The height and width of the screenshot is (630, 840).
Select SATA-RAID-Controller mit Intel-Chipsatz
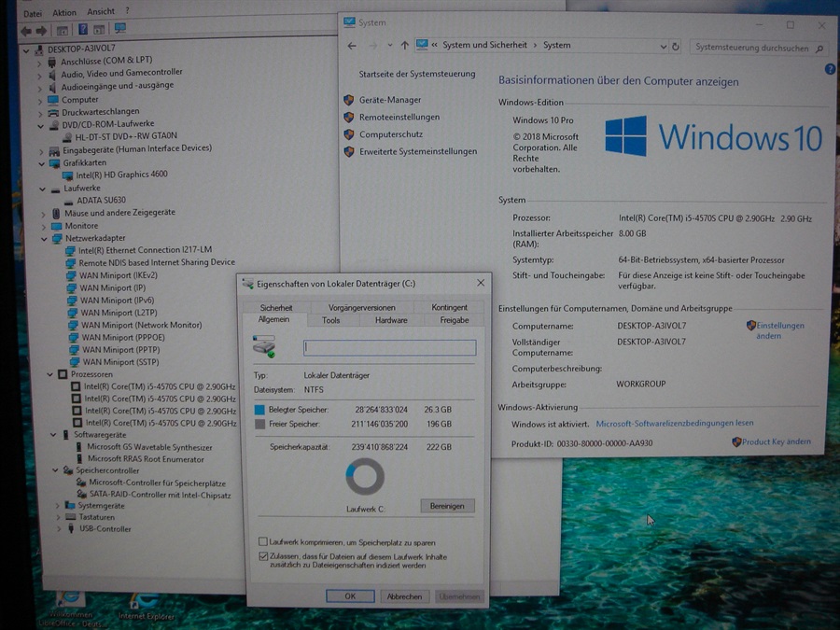161,495
